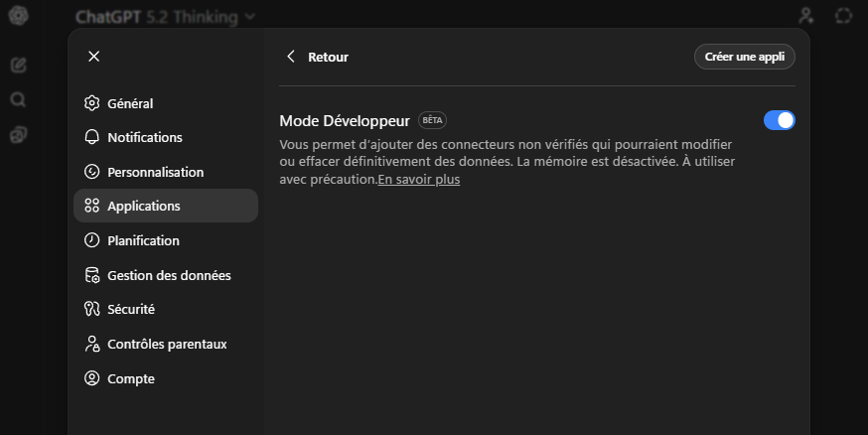
Task: Click the BÊTA badge next to Mode Développeur
Action: pos(432,120)
